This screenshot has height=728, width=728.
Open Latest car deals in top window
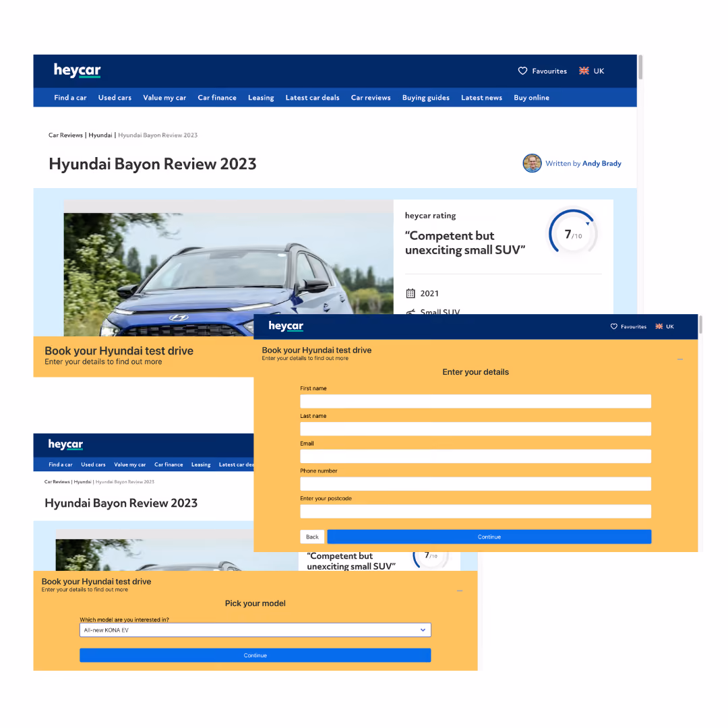coord(313,98)
